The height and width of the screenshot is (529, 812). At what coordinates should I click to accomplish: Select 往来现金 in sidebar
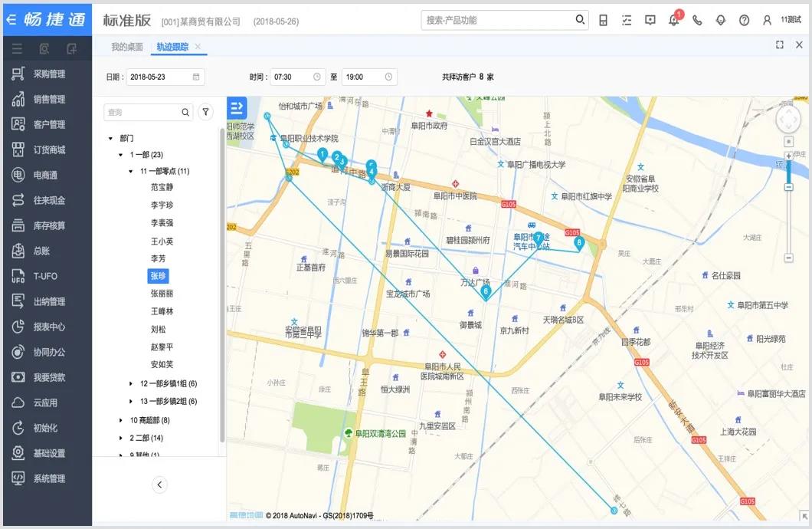[x=47, y=200]
